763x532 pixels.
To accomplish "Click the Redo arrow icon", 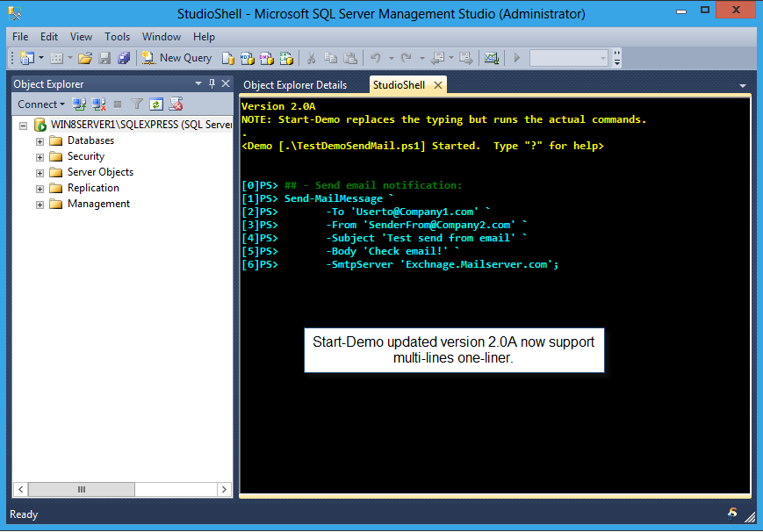I will pos(407,59).
